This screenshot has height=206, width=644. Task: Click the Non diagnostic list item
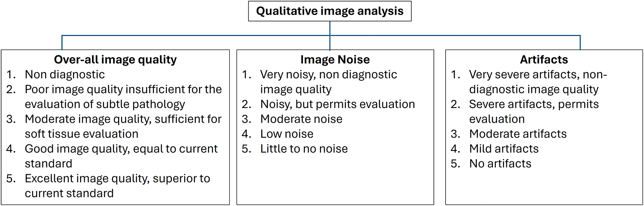point(65,75)
